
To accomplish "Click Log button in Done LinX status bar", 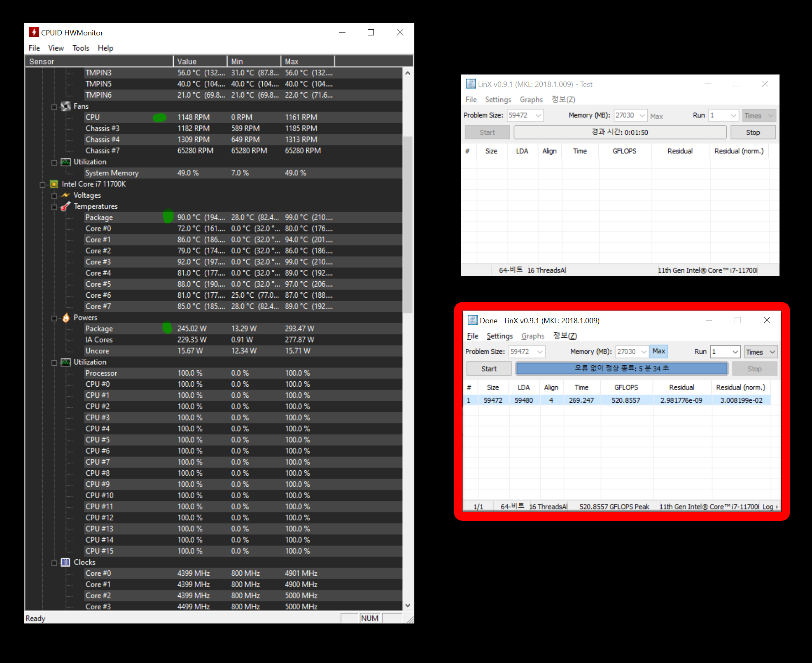I will (770, 507).
